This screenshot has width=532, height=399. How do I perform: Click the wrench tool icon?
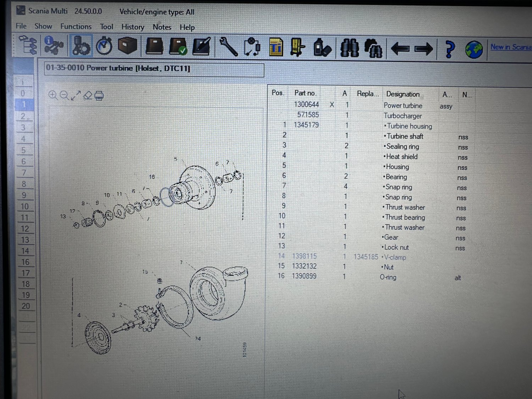(x=229, y=47)
